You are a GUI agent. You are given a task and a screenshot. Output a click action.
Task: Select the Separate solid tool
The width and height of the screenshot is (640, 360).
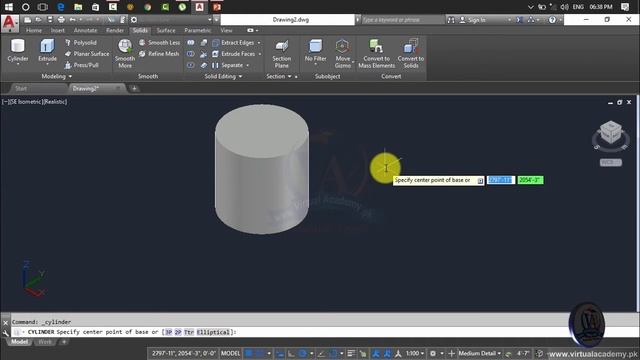[227, 65]
